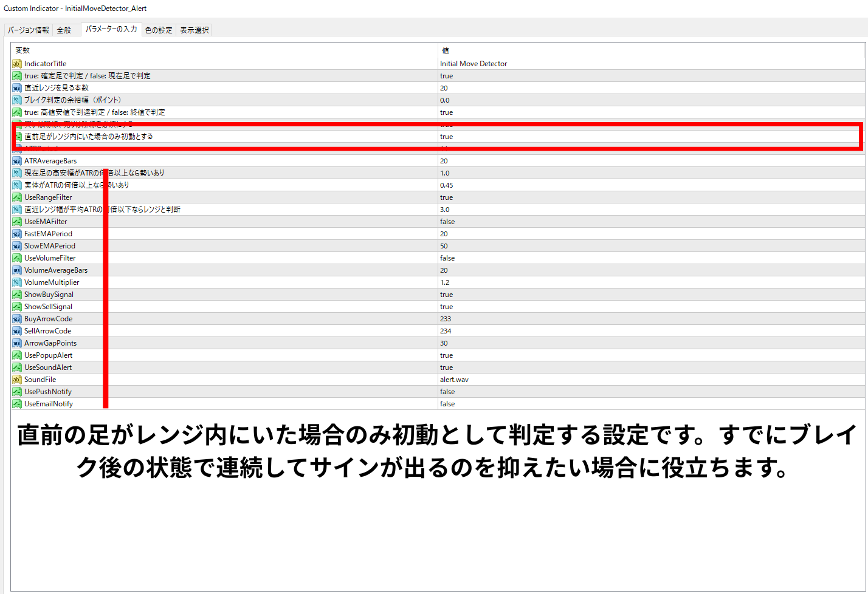Select the ShowBuySignal true value

coord(447,295)
